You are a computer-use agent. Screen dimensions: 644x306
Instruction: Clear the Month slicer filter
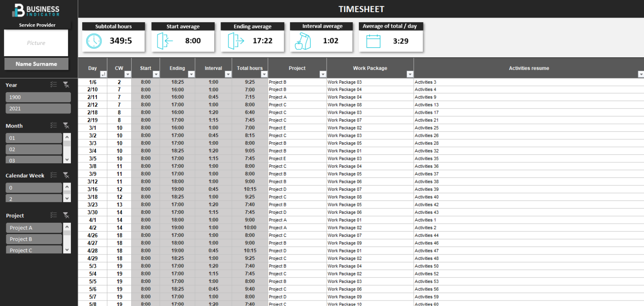pyautogui.click(x=66, y=125)
